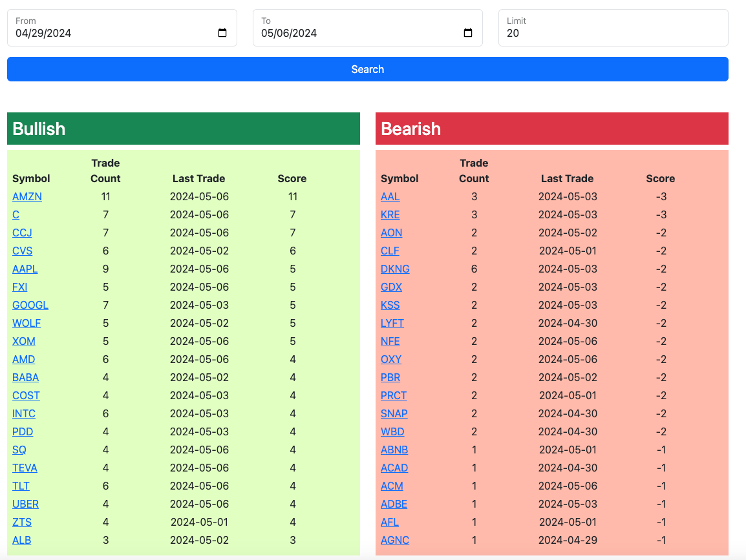Open the XOM symbol link

(x=24, y=341)
